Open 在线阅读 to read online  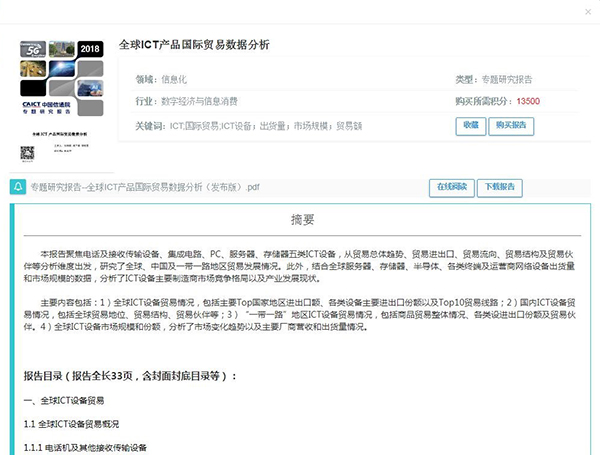pos(449,187)
